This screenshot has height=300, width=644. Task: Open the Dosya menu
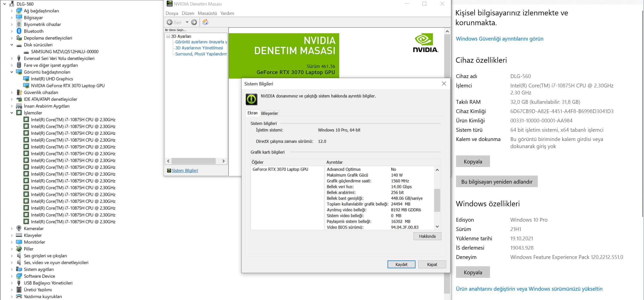pyautogui.click(x=172, y=13)
